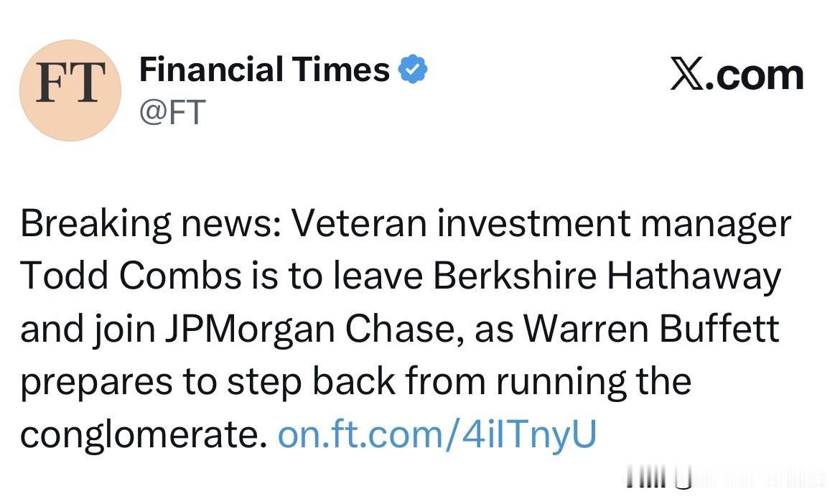This screenshot has height=504, width=840.
Task: Click "Warren Buffett" in the tweet text
Action: [x=650, y=330]
